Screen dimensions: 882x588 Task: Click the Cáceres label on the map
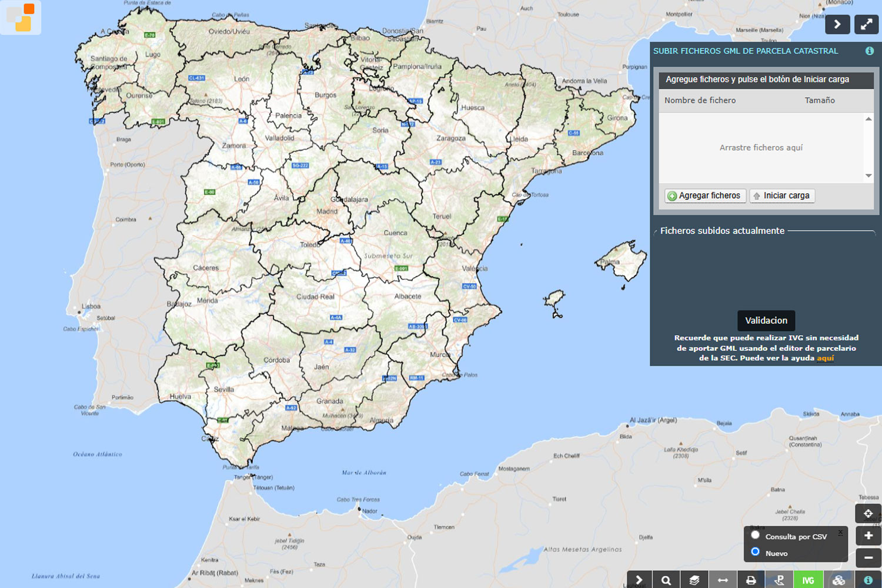click(206, 268)
